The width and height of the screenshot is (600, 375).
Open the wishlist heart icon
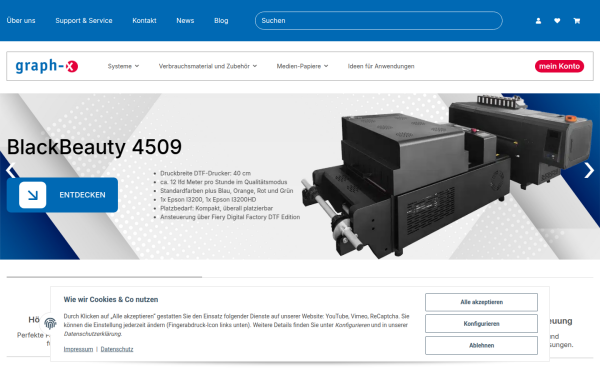(557, 21)
